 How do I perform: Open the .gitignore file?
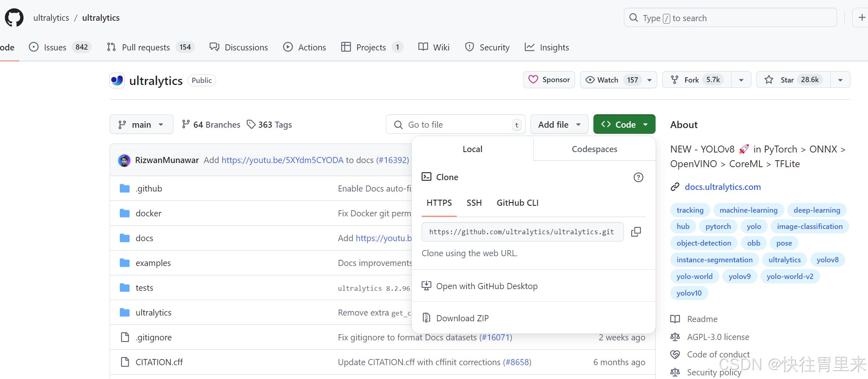click(154, 338)
